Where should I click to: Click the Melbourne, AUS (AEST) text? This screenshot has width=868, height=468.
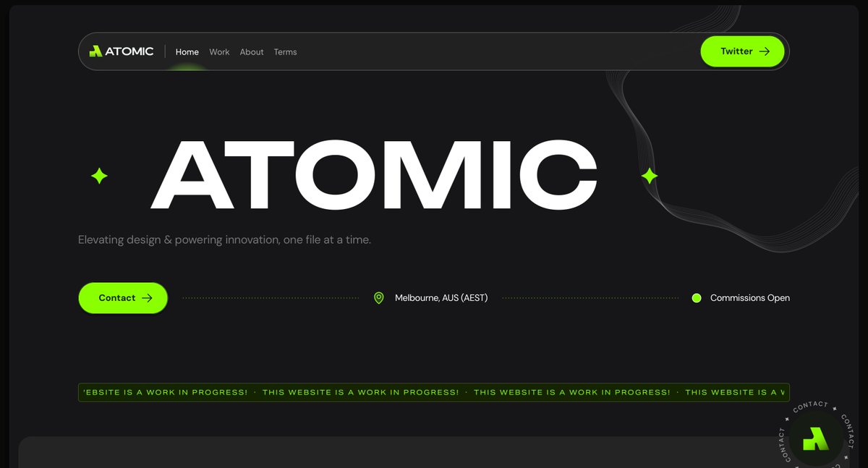pos(441,297)
